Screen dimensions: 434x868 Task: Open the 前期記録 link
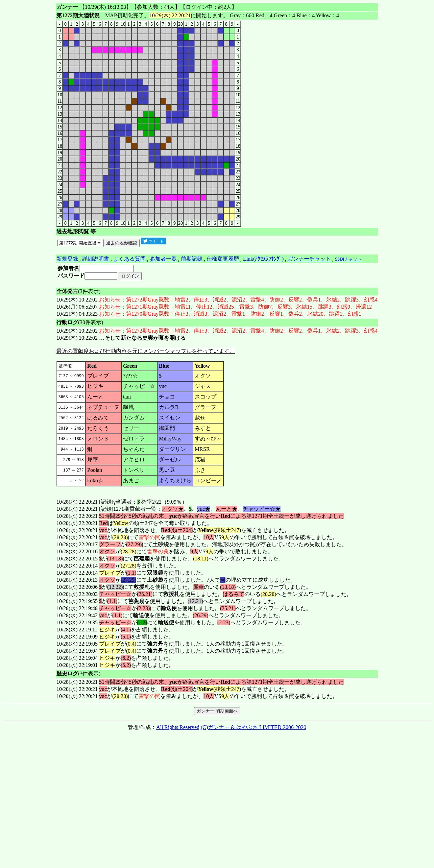[192, 259]
